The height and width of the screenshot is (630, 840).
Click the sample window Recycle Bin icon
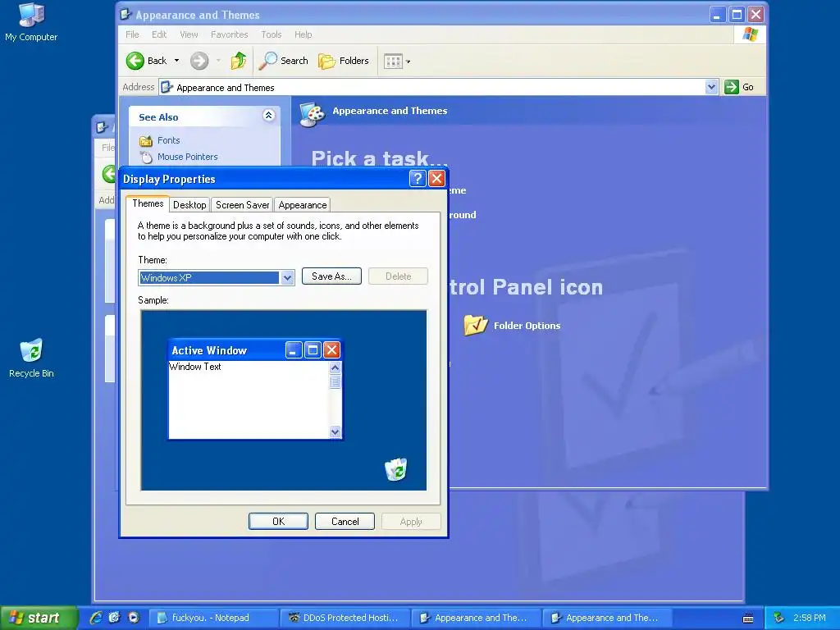[396, 469]
